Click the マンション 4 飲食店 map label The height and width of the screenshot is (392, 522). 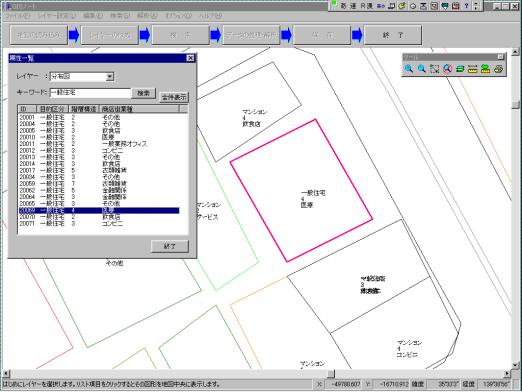click(x=255, y=118)
